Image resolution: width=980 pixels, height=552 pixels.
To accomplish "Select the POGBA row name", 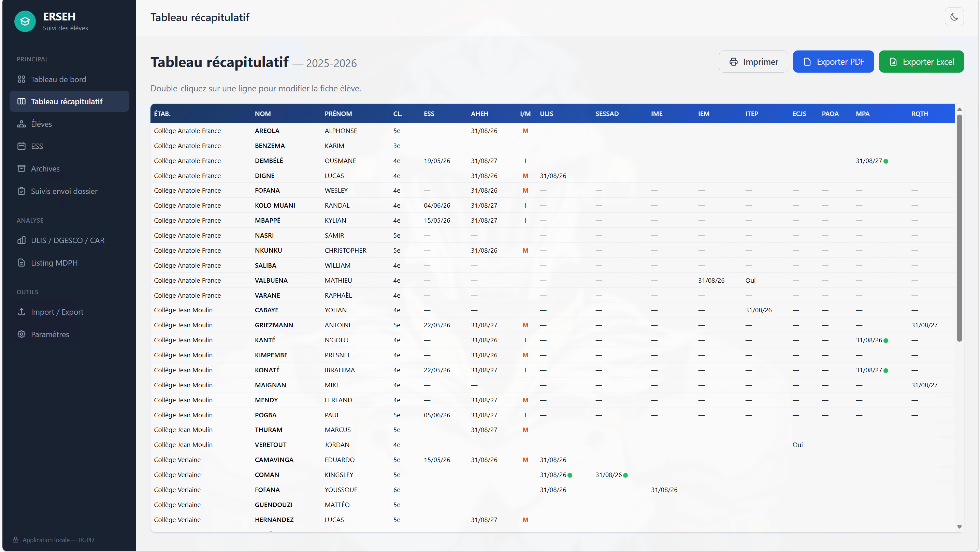I will (x=265, y=415).
